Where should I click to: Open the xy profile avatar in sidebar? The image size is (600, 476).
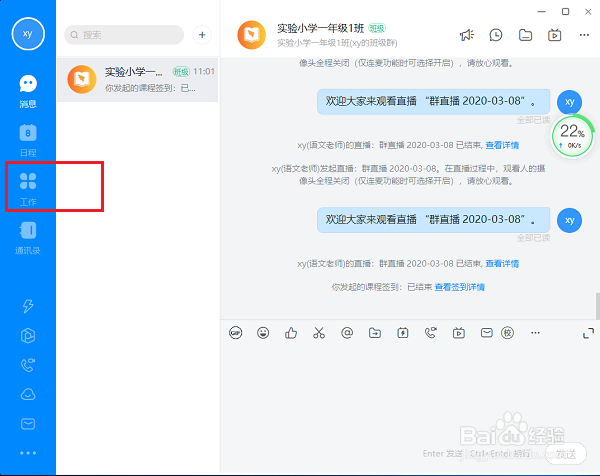(x=28, y=34)
